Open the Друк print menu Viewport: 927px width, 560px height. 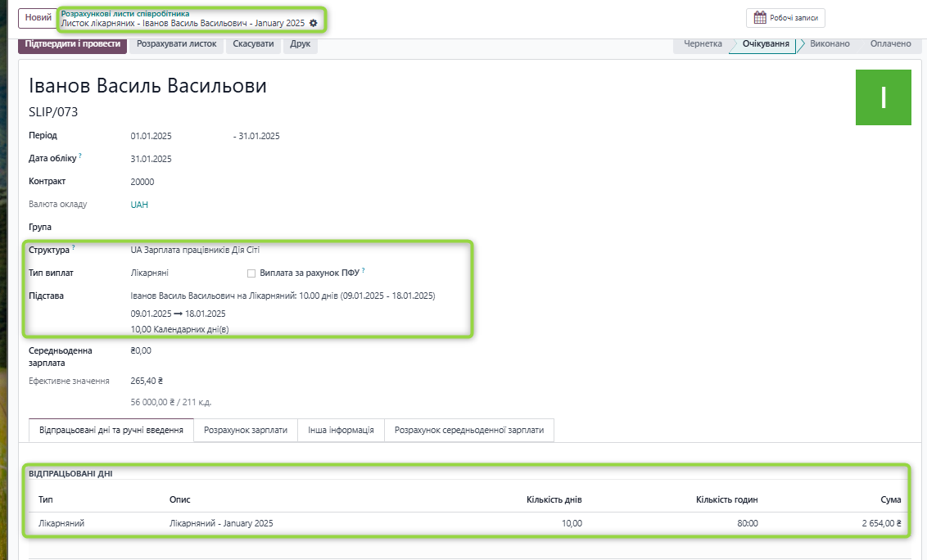click(x=301, y=44)
